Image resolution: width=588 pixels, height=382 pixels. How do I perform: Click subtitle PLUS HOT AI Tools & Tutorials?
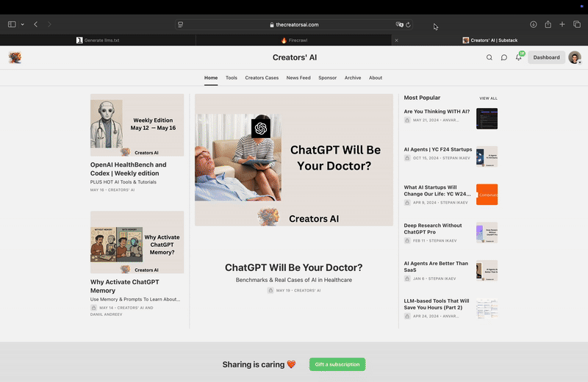[123, 181]
